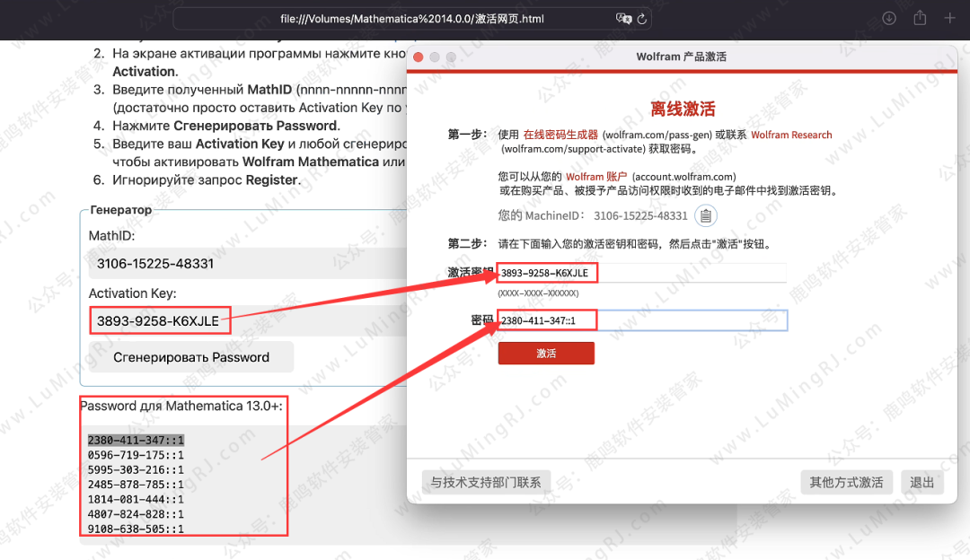Click step 6 'Игнорируйте запрос Register'
Screen dimensions: 970x560
(206, 179)
